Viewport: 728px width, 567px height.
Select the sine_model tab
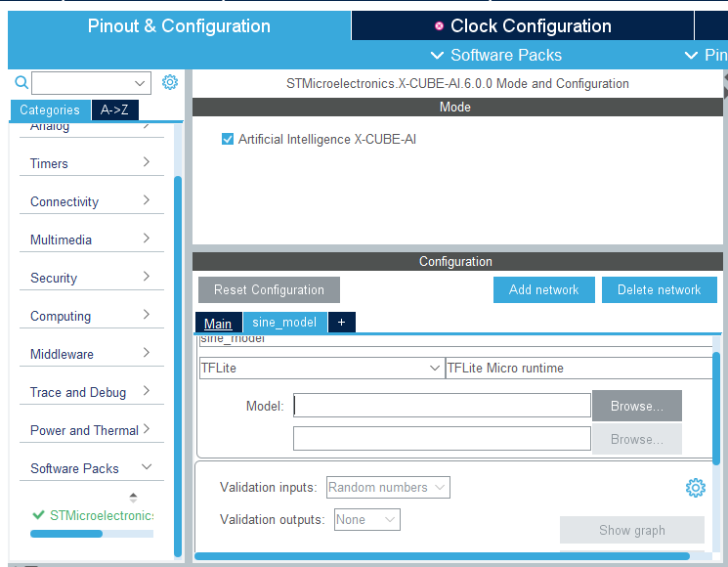click(x=284, y=323)
